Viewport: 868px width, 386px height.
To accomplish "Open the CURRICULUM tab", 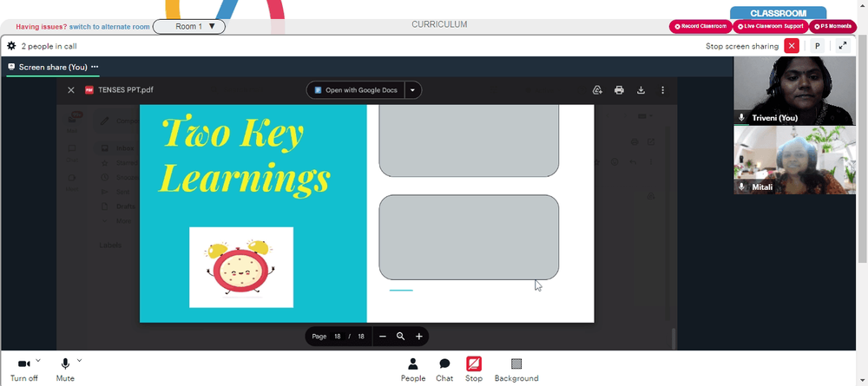I will [439, 24].
